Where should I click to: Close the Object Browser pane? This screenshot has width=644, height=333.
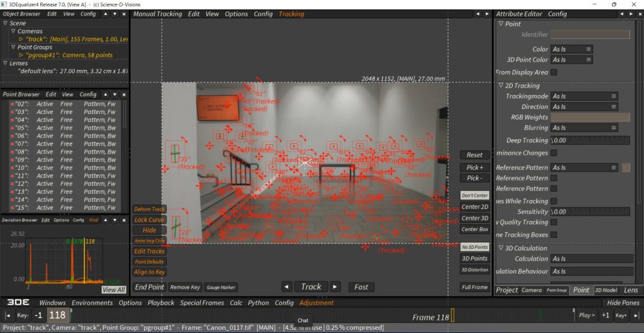(124, 14)
